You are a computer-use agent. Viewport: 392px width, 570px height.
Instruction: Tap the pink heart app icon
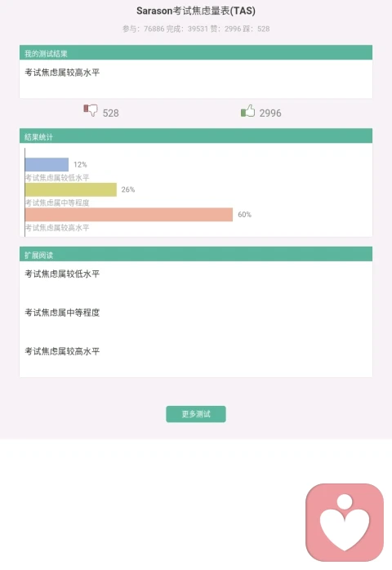click(345, 523)
